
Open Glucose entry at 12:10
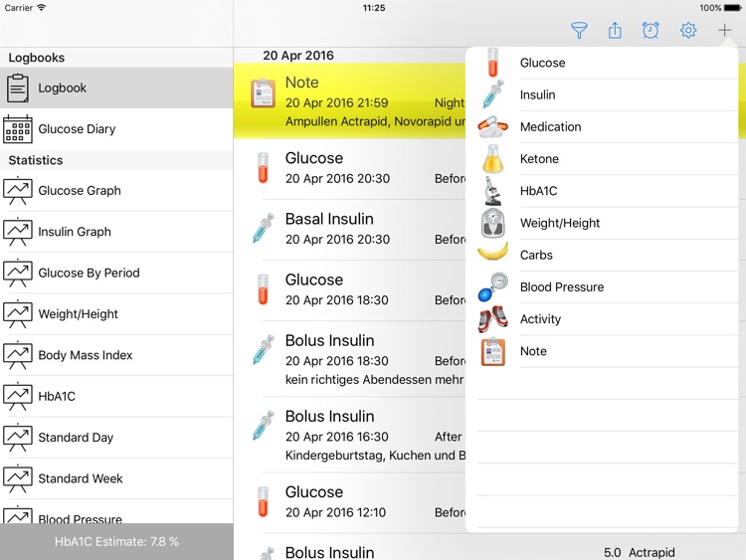click(x=350, y=503)
